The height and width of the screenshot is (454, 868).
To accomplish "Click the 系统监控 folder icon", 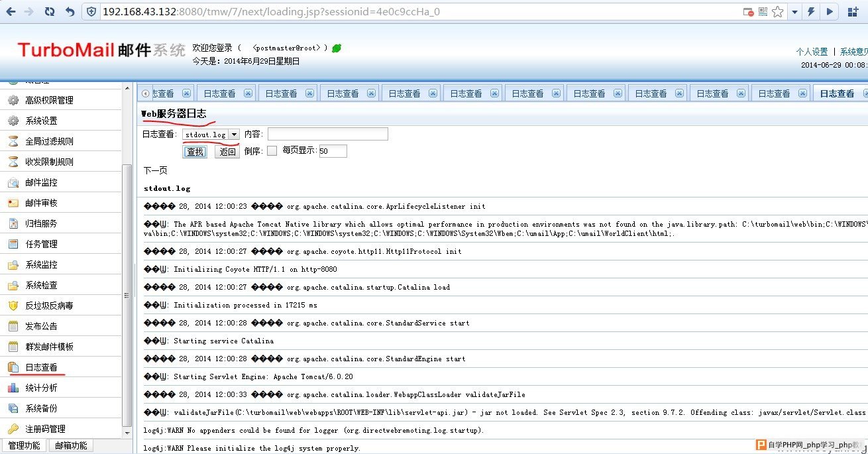I will (13, 264).
